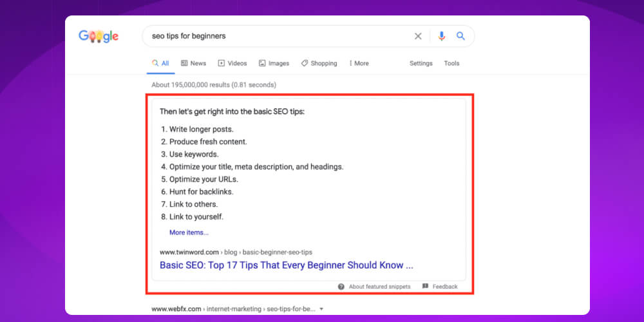Open the search Tools options
Image resolution: width=644 pixels, height=322 pixels.
(x=451, y=63)
